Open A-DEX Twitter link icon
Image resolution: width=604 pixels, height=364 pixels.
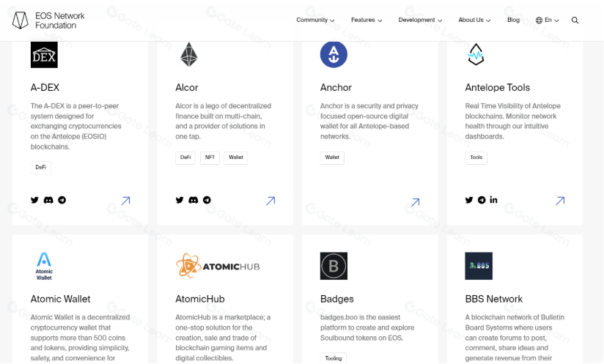(x=34, y=200)
